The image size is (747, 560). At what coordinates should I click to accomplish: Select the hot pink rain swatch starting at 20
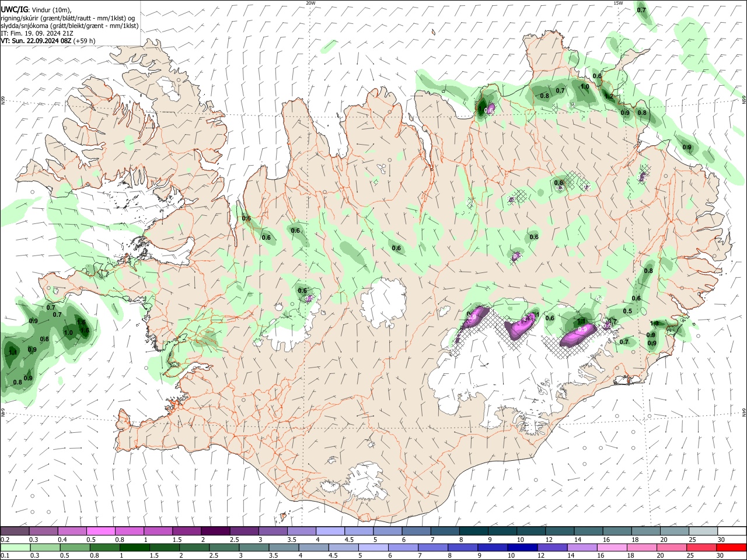click(x=672, y=547)
